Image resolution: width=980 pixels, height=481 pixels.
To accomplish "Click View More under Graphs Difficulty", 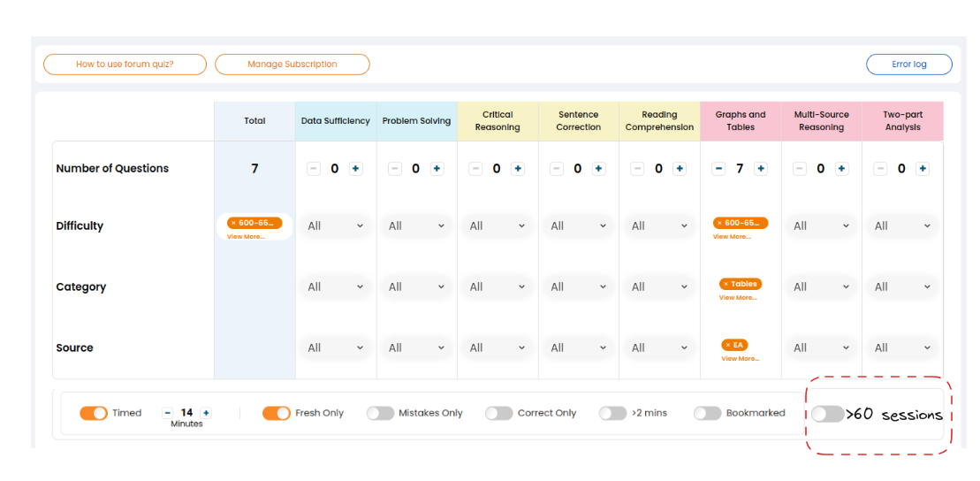I will click(x=732, y=237).
